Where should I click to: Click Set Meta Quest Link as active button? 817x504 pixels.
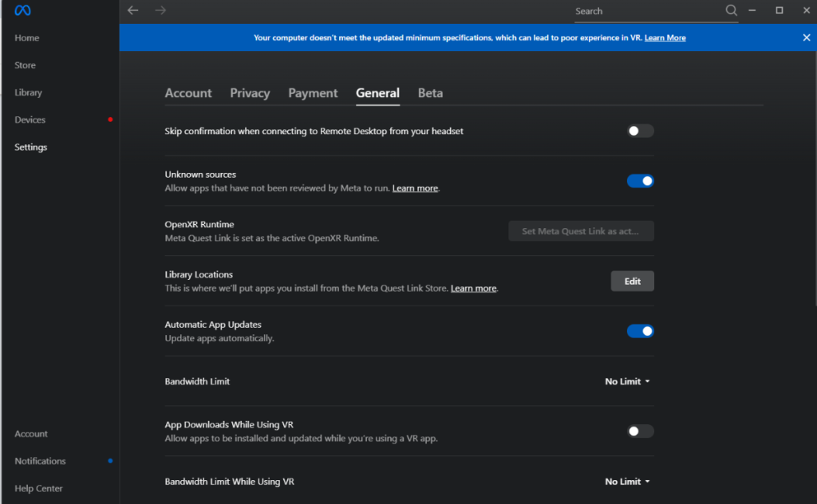581,231
